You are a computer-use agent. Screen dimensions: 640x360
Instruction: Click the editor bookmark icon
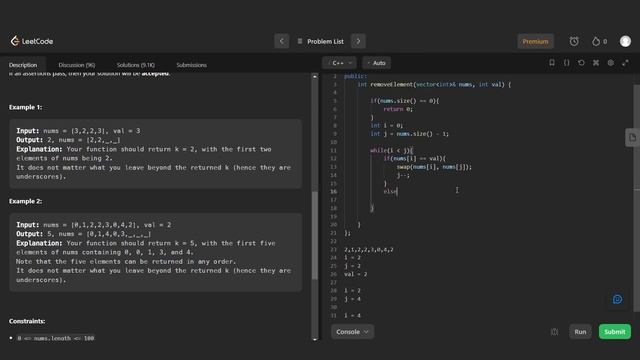point(552,63)
